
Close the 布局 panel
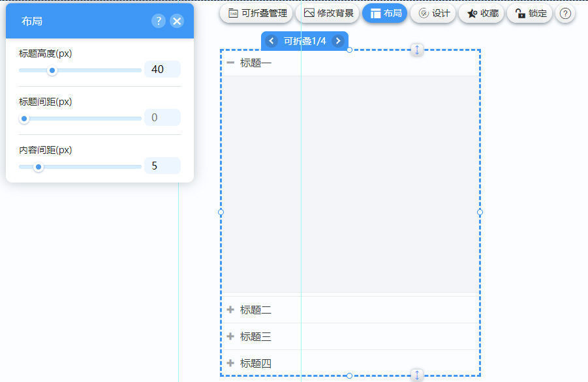pos(177,21)
